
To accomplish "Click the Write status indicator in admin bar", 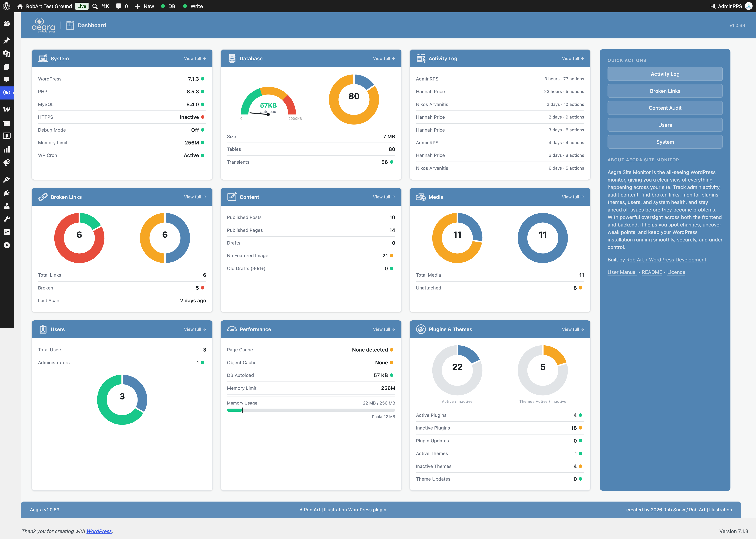I will coord(193,6).
